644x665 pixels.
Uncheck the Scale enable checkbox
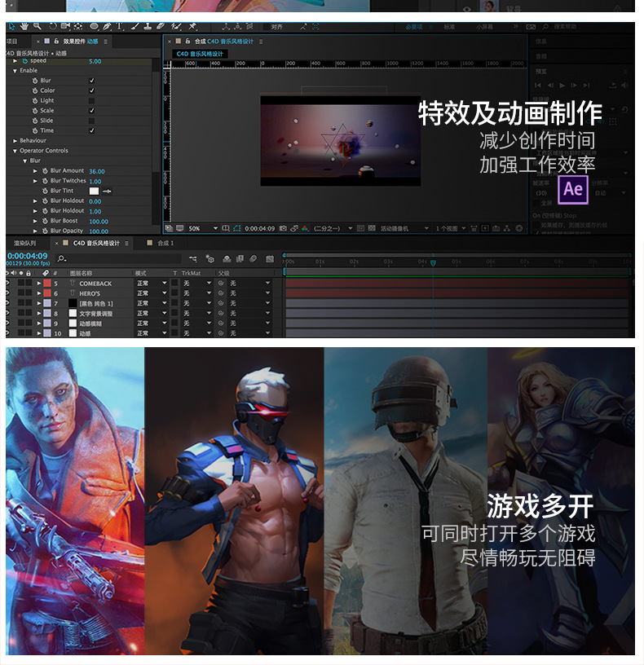91,111
